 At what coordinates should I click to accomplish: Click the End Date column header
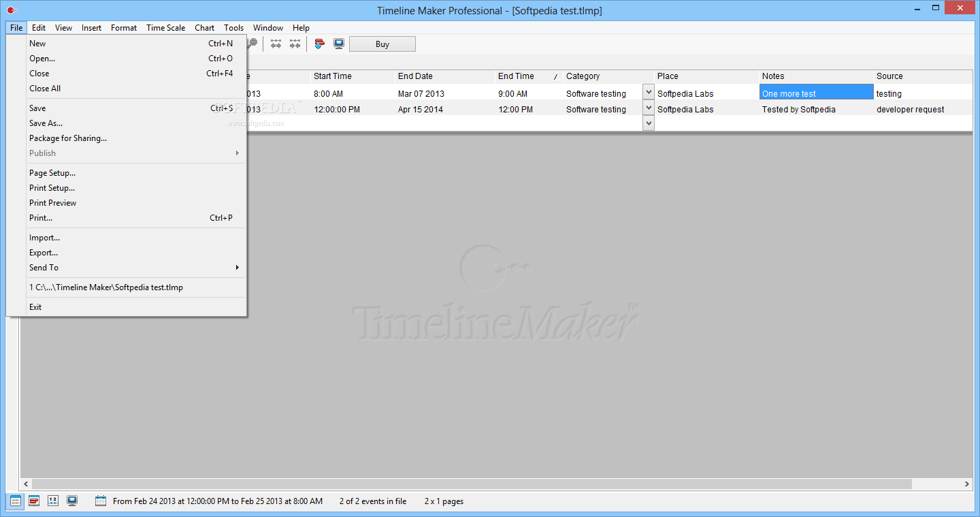(445, 76)
